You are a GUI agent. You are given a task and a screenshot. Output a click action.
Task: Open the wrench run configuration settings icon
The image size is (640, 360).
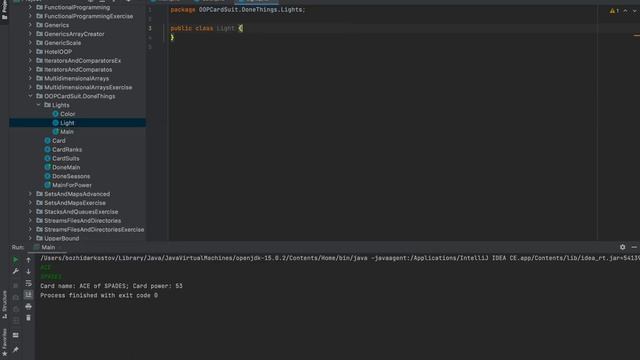pos(16,271)
